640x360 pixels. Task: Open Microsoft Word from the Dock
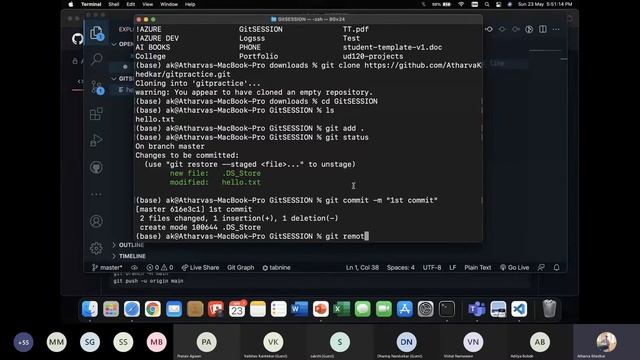tap(300, 309)
